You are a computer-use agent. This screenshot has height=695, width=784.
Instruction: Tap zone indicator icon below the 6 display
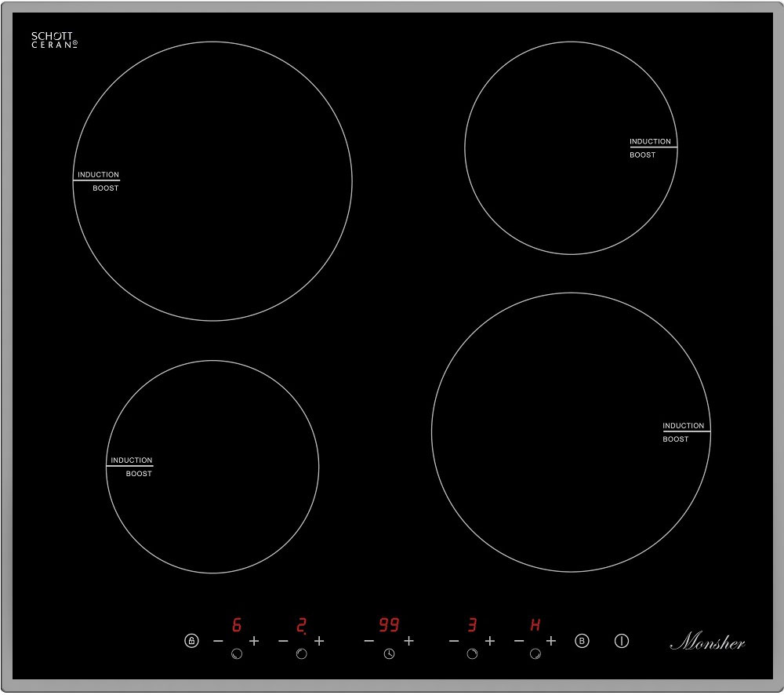236,654
